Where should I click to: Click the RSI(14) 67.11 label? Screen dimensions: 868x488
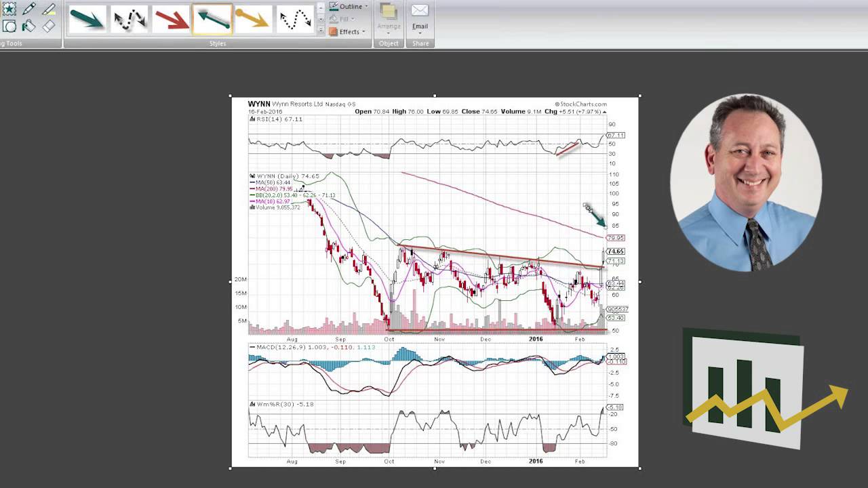click(x=278, y=119)
